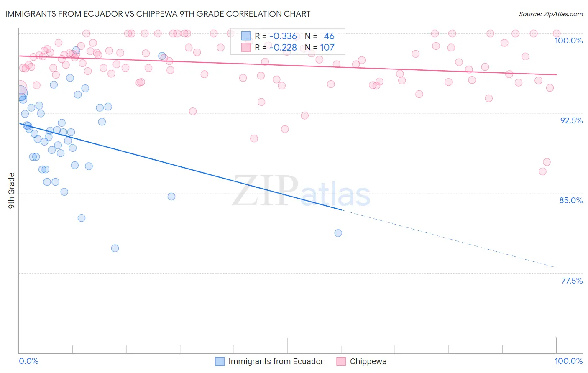
Task: Click the blue point near the trend line end
Action: tap(338, 233)
